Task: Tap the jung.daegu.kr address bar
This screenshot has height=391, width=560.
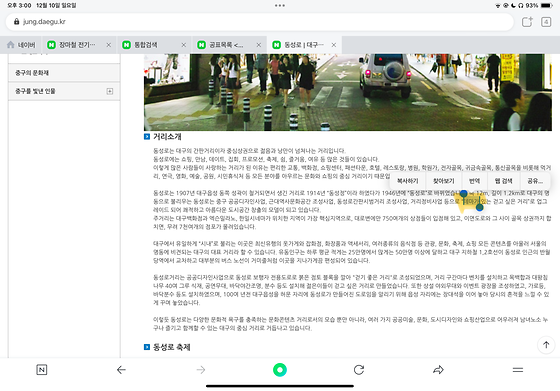Action: (x=259, y=22)
